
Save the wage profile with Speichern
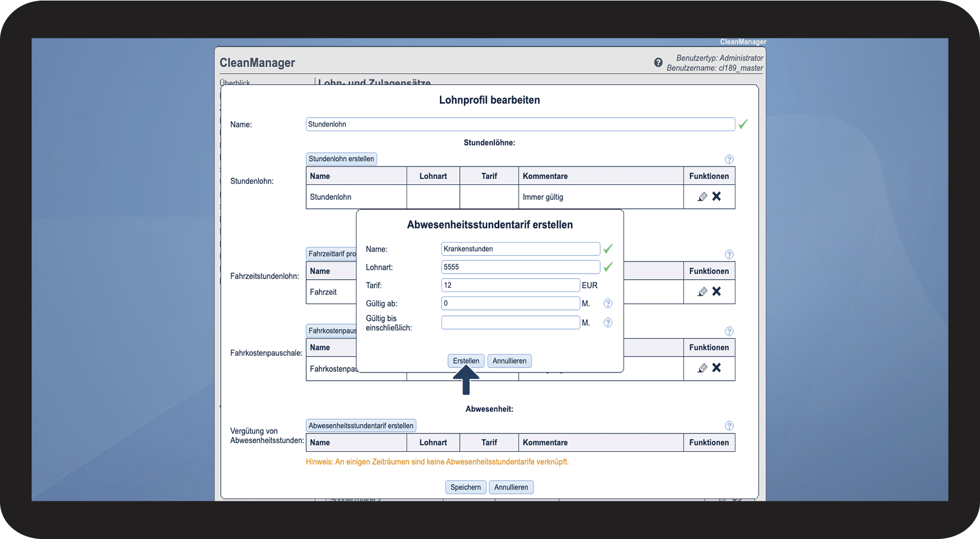pos(465,487)
